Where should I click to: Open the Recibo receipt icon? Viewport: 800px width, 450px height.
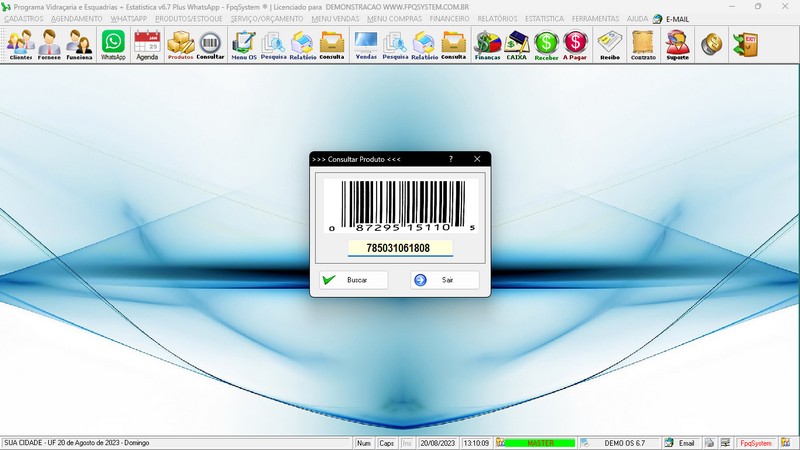coord(610,45)
